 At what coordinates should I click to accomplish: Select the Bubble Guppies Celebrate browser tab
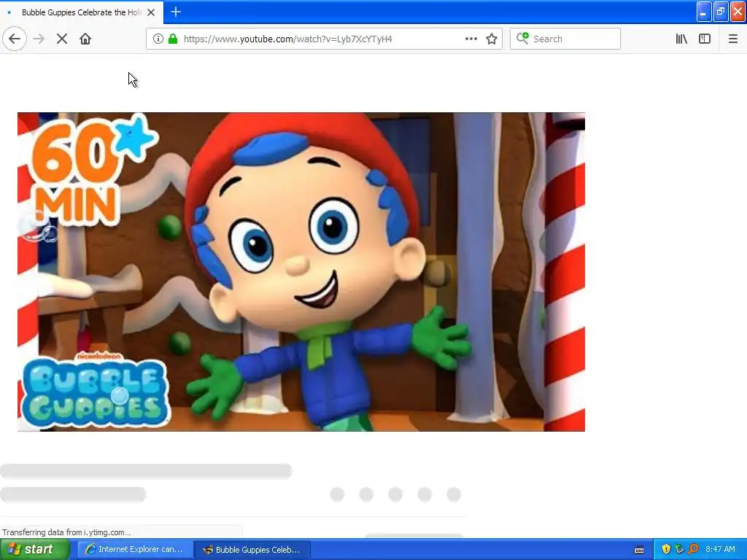pos(81,12)
